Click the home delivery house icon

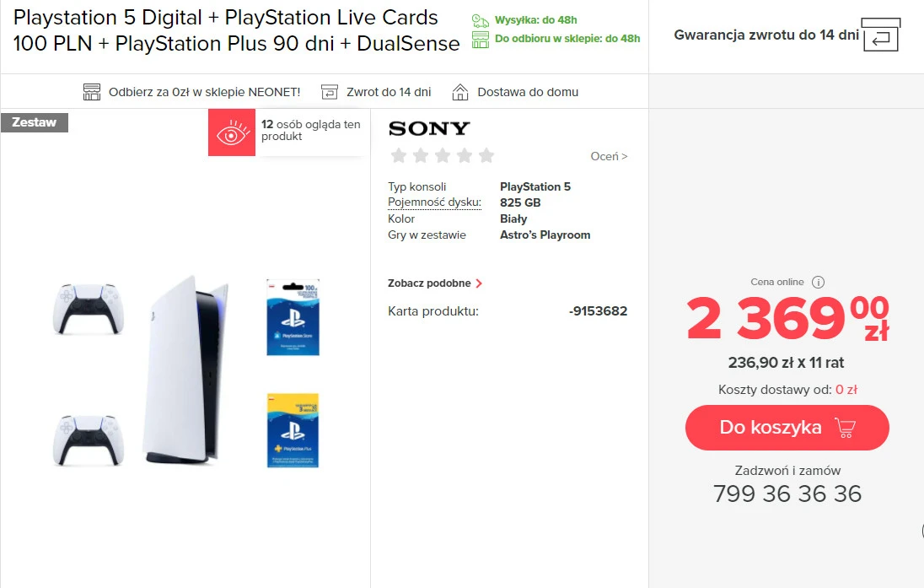[460, 92]
